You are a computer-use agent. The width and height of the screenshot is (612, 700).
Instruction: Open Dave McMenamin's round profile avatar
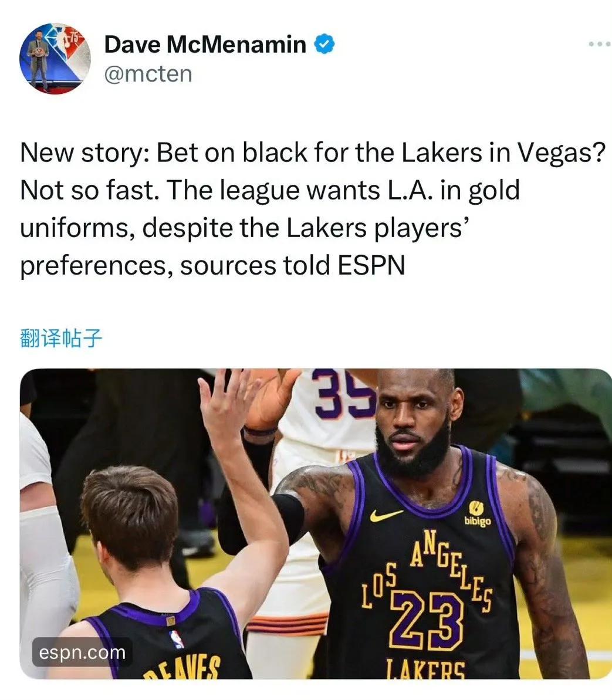[55, 59]
